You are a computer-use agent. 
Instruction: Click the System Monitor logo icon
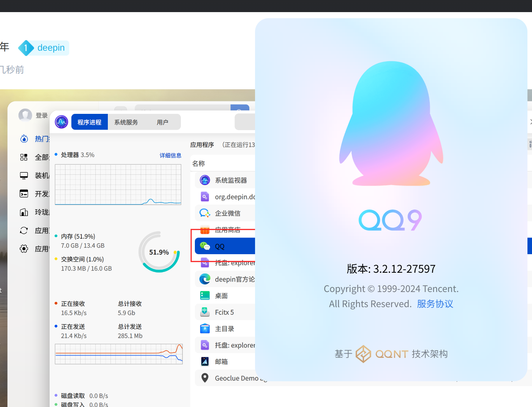pyautogui.click(x=61, y=122)
